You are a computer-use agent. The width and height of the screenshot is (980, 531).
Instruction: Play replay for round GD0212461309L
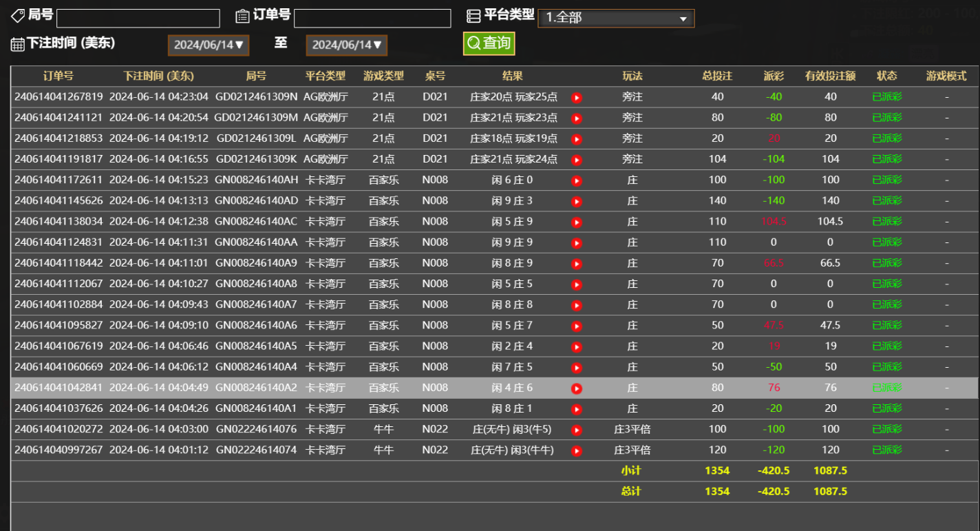[577, 139]
